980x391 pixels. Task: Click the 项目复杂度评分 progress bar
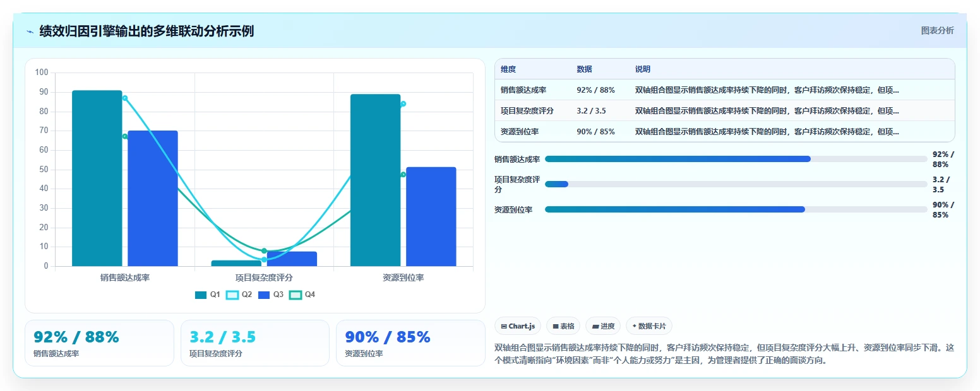[x=736, y=184]
